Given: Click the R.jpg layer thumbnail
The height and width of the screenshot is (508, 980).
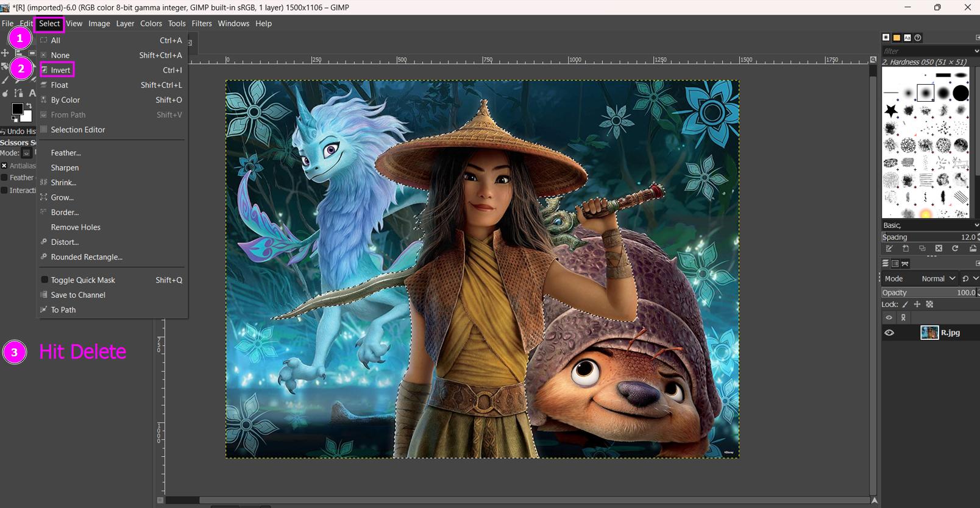Looking at the screenshot, I should pyautogui.click(x=929, y=333).
